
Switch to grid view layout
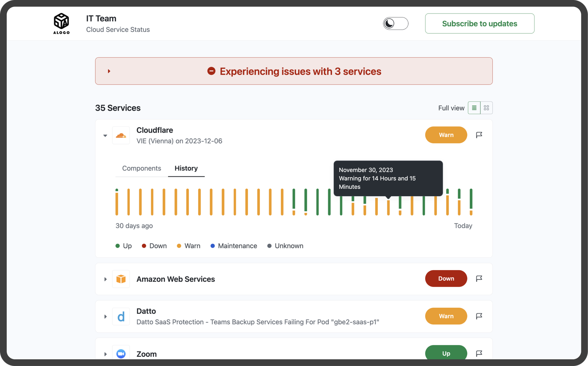pos(486,108)
